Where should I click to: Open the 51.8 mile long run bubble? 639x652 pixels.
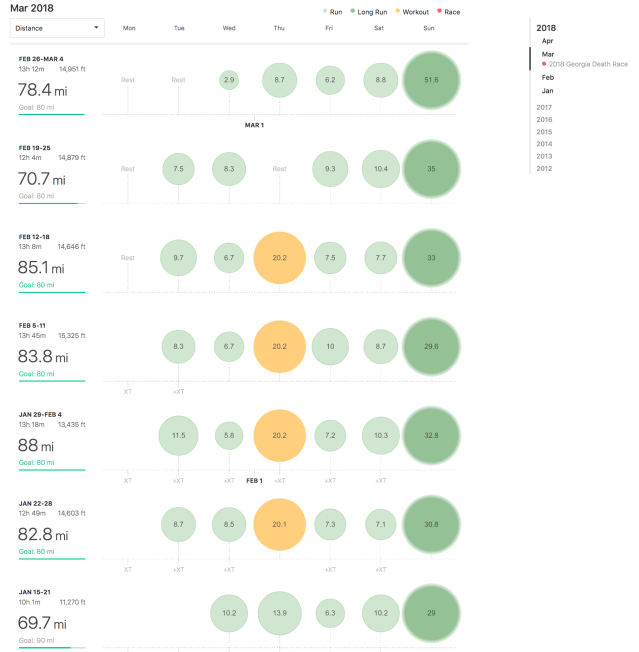point(431,79)
